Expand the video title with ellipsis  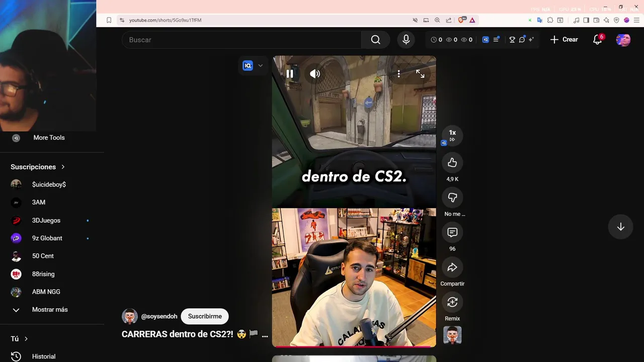[x=265, y=334]
